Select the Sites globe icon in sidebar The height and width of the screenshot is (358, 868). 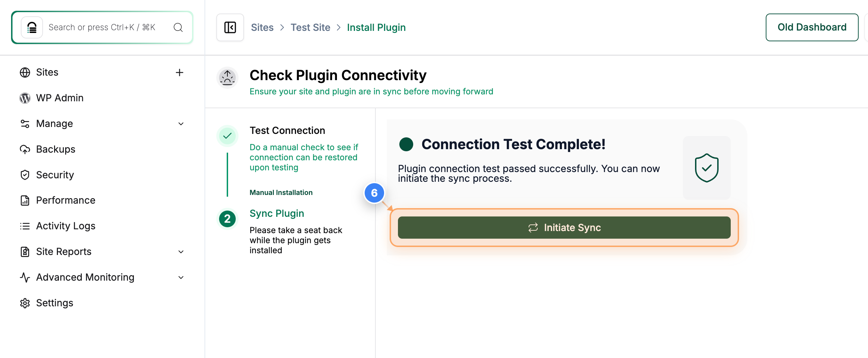(x=25, y=72)
